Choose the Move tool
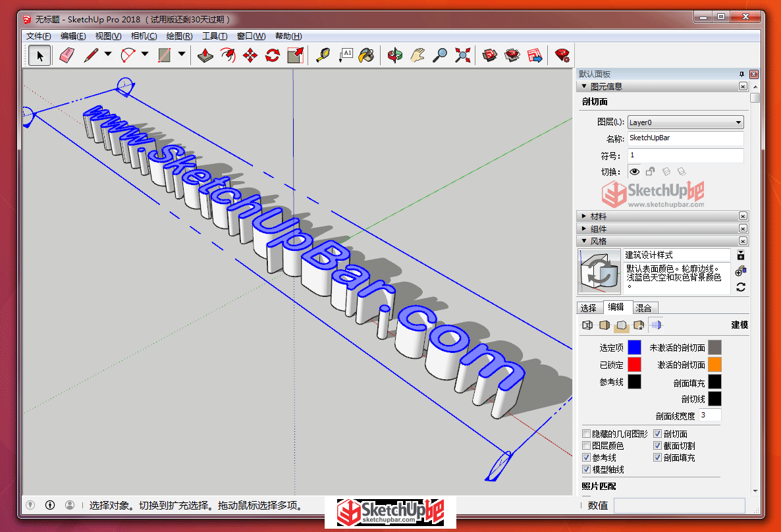Image resolution: width=781 pixels, height=532 pixels. (x=250, y=55)
